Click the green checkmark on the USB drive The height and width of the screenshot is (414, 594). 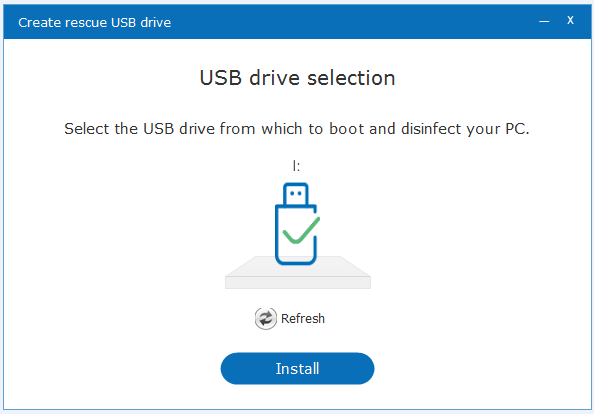(x=302, y=230)
